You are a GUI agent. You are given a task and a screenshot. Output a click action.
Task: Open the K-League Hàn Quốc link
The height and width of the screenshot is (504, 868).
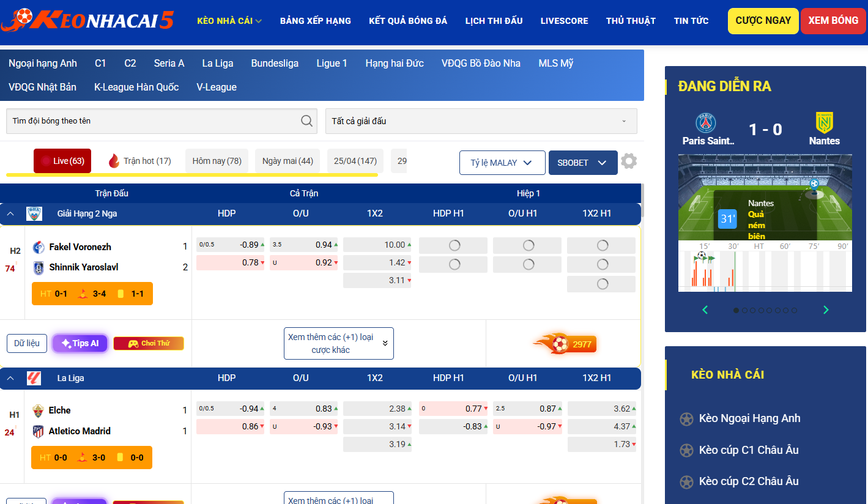(x=136, y=87)
